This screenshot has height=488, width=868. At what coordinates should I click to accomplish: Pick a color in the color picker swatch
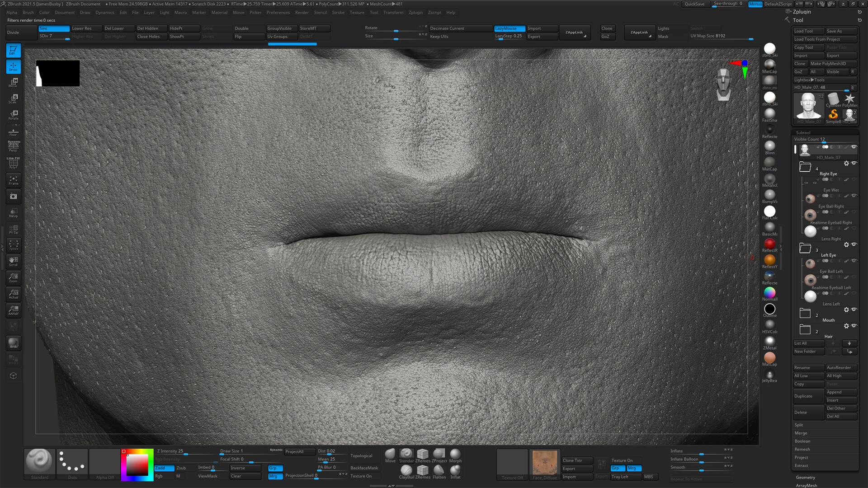[137, 464]
